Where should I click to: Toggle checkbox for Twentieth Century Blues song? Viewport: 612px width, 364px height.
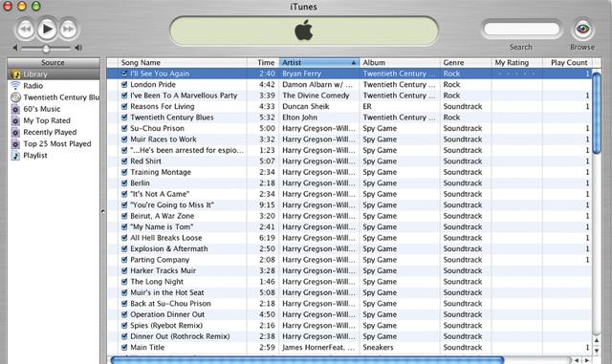pyautogui.click(x=124, y=118)
